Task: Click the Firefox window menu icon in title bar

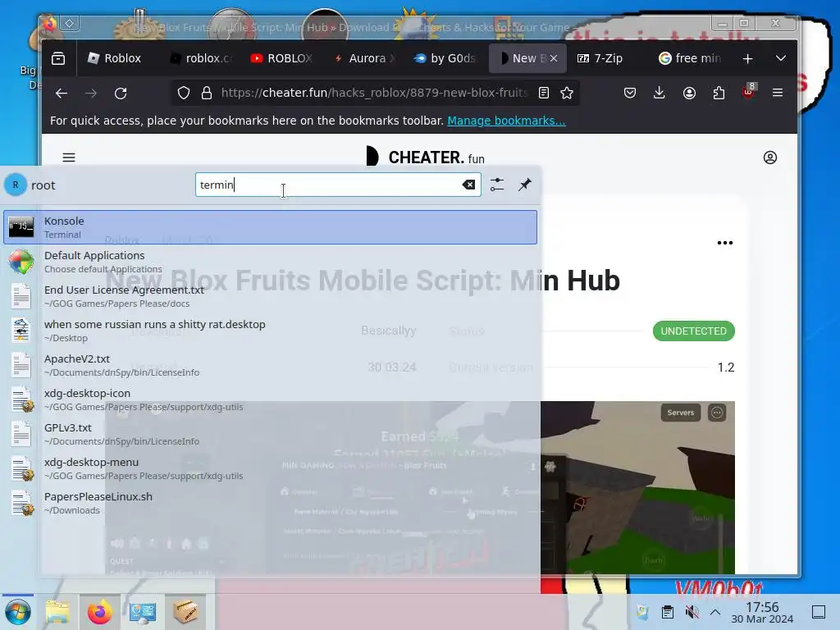Action: click(49, 24)
